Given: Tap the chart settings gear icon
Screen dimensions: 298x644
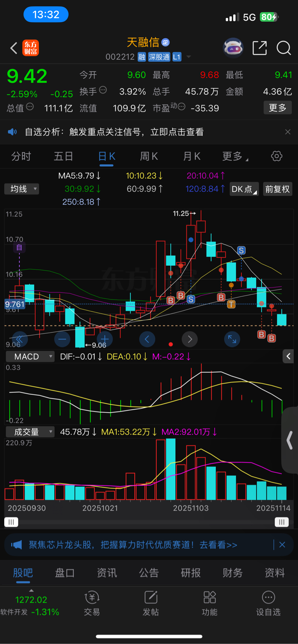Looking at the screenshot, I should [277, 156].
